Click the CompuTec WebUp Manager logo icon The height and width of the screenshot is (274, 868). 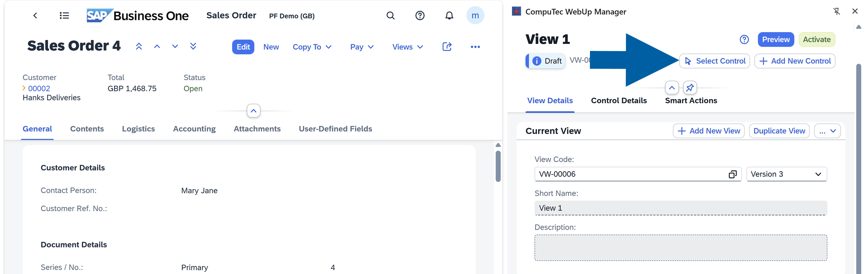516,11
